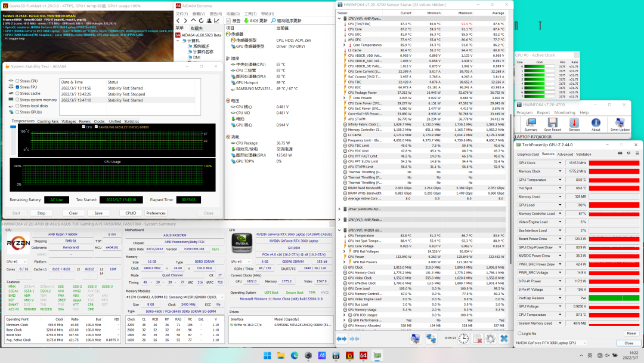
Task: Click PerfCap Reason green bar in GPU-Z
Action: (614, 298)
